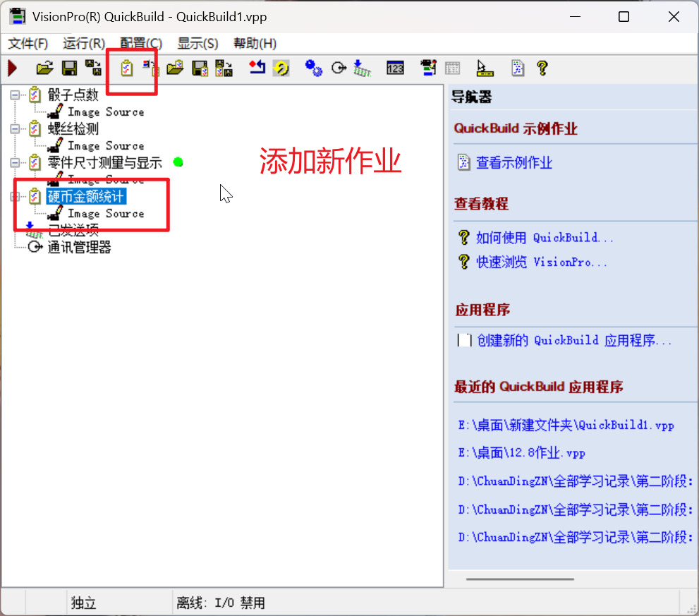Open 如何使用 QuickBuild tutorial link
Viewport: 699px width, 616px height.
click(x=545, y=237)
